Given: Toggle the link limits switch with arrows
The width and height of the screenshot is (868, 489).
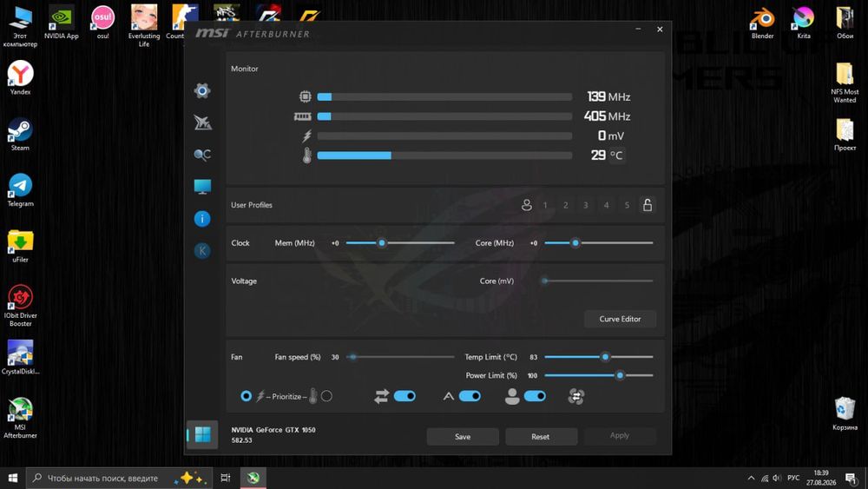Looking at the screenshot, I should pos(404,396).
